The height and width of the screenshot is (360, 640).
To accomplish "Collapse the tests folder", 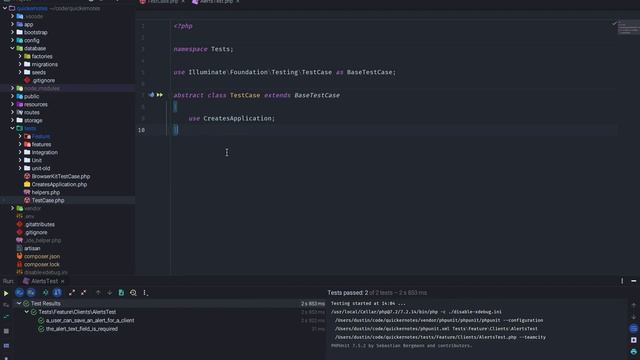I will (x=12, y=128).
